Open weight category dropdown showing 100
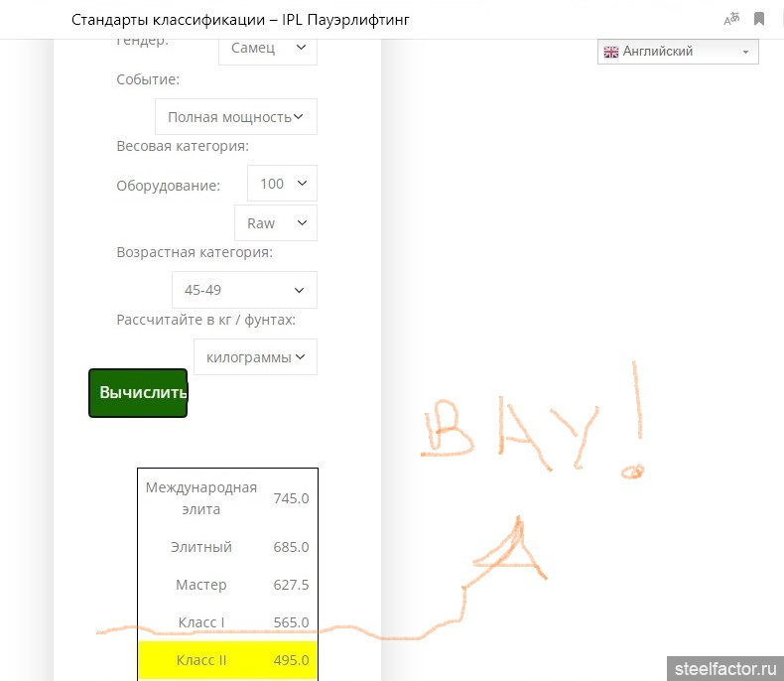Image resolution: width=784 pixels, height=681 pixels. (282, 184)
